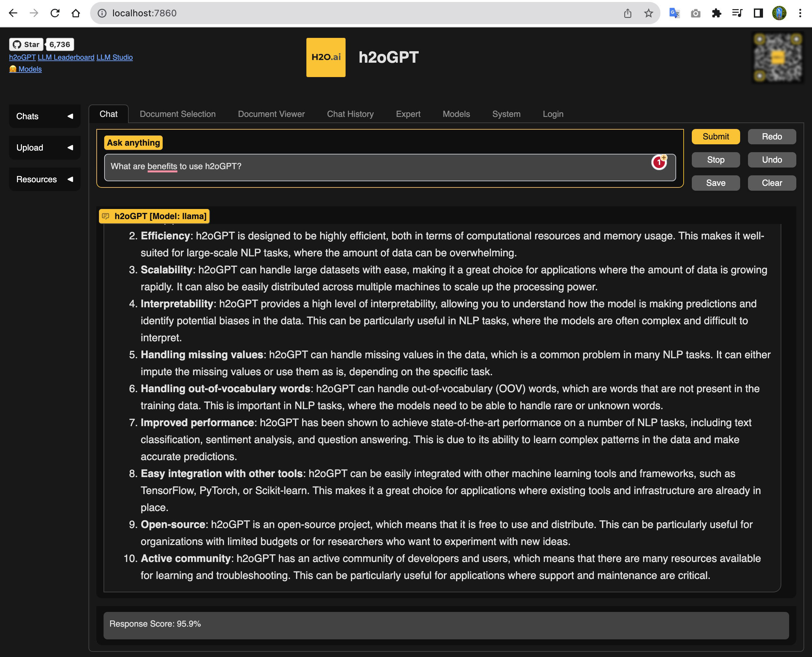The height and width of the screenshot is (657, 812).
Task: Open the browser side panel icon
Action: pyautogui.click(x=758, y=13)
